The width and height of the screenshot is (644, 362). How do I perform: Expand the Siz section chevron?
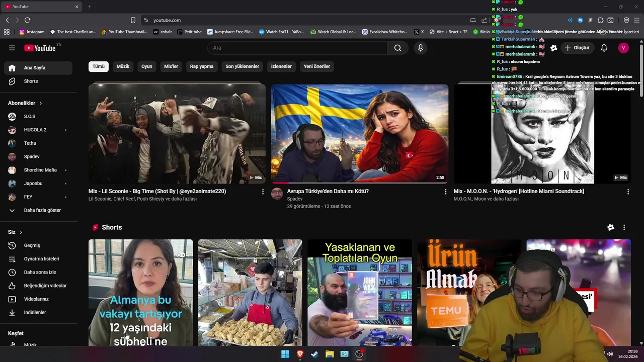point(21,232)
